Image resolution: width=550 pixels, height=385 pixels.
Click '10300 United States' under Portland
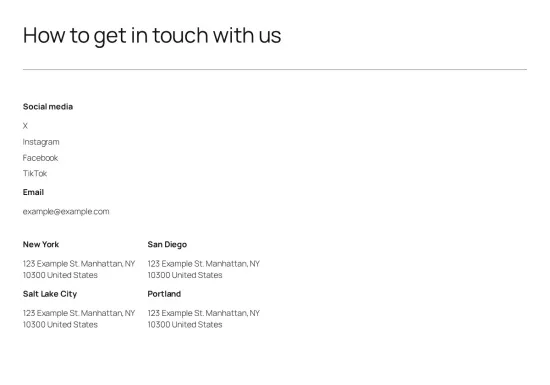pyautogui.click(x=185, y=325)
